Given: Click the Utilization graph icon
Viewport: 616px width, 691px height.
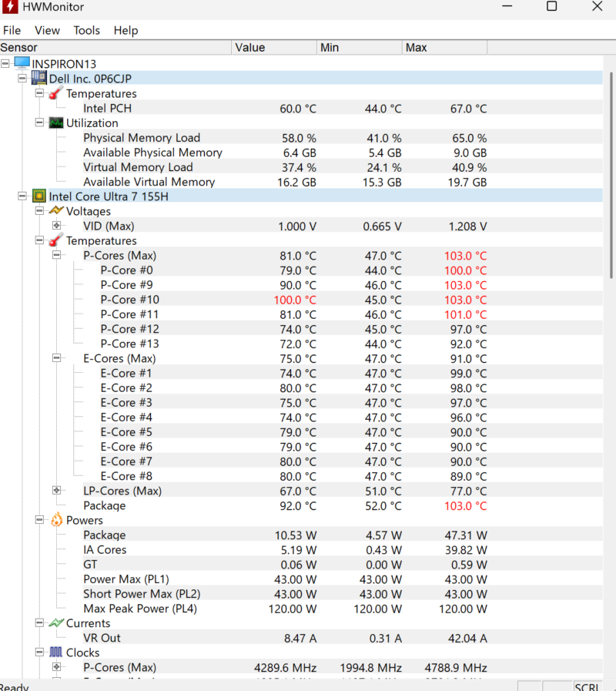Looking at the screenshot, I should [x=56, y=123].
